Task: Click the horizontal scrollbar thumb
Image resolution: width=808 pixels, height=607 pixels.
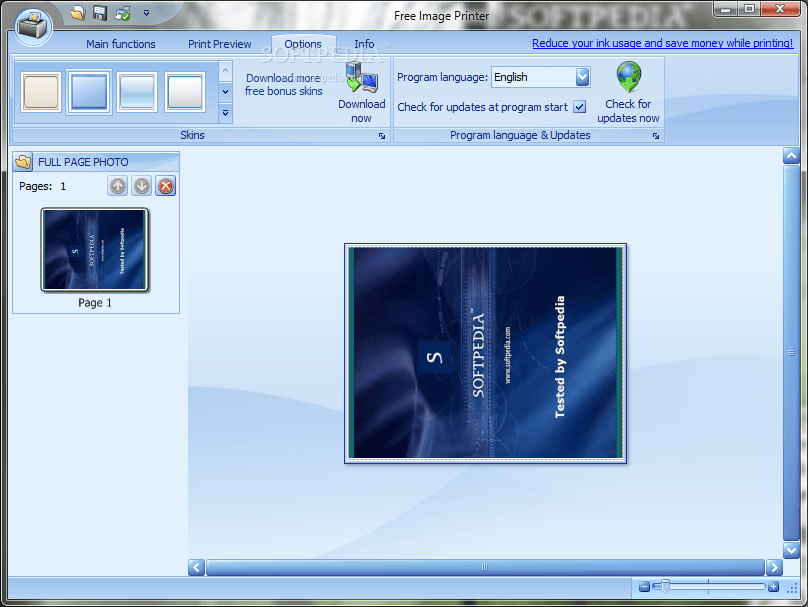Action: (x=485, y=567)
